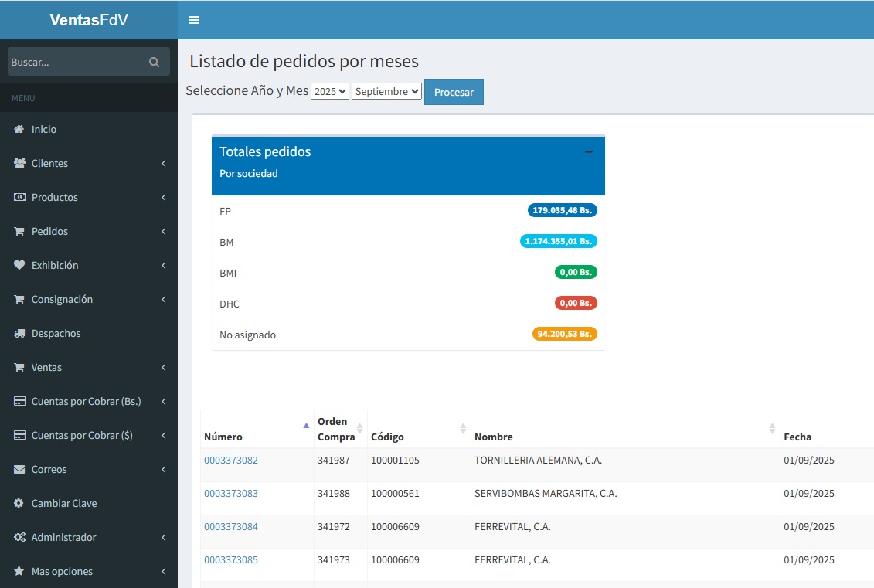Click the search magnifier icon
The width and height of the screenshot is (874, 588).
pyautogui.click(x=155, y=62)
